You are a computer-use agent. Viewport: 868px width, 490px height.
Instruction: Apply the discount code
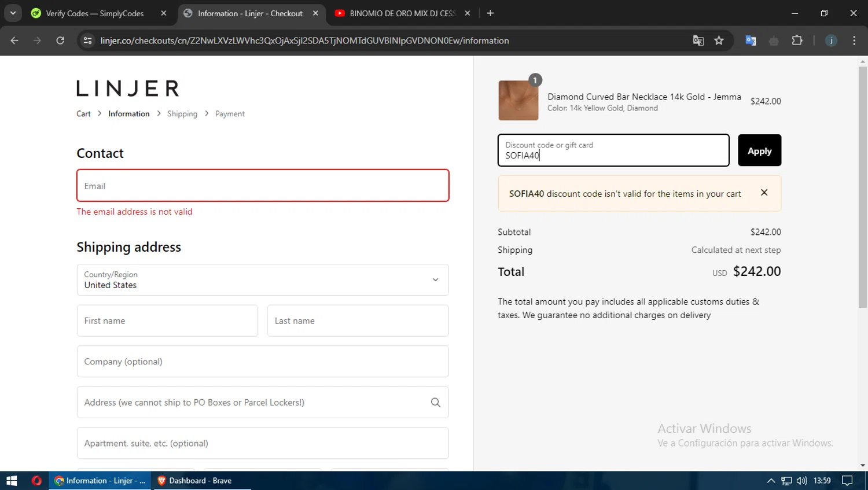tap(759, 150)
